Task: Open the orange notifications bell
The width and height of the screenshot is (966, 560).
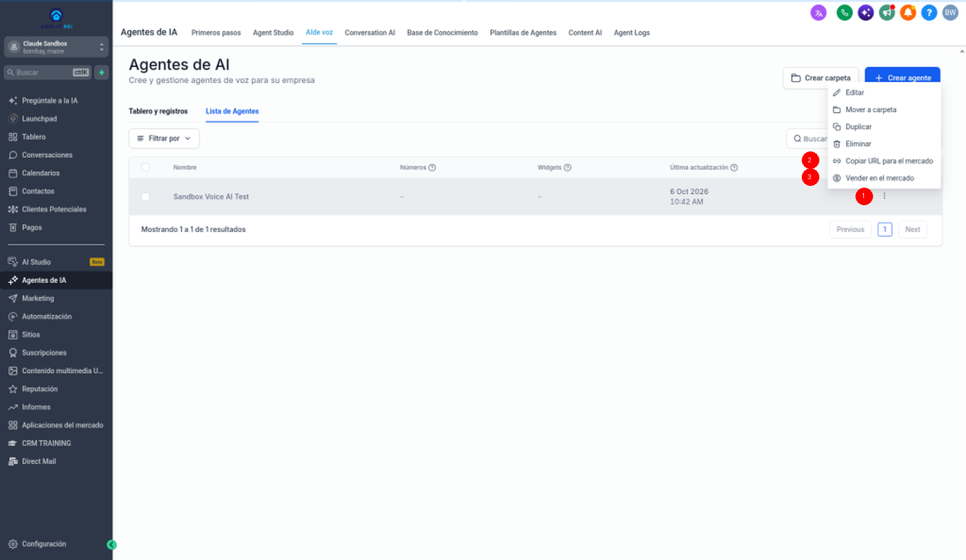Action: click(908, 13)
